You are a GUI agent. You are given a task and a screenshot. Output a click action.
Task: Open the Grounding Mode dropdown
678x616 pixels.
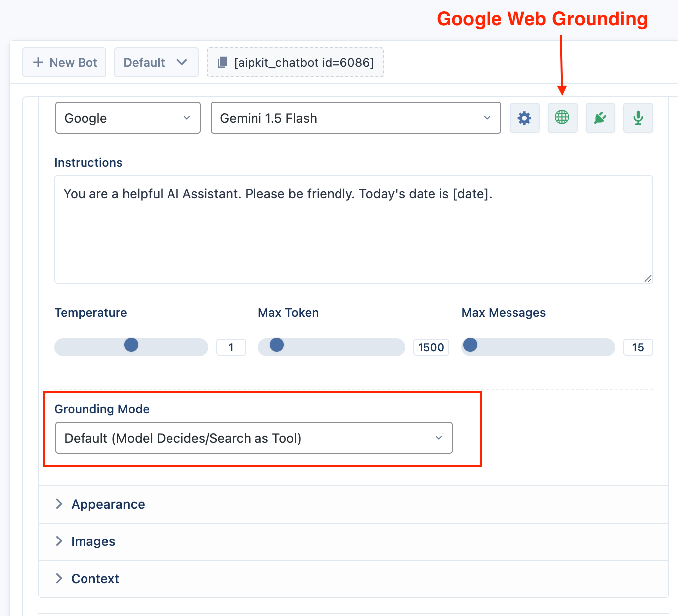[254, 438]
